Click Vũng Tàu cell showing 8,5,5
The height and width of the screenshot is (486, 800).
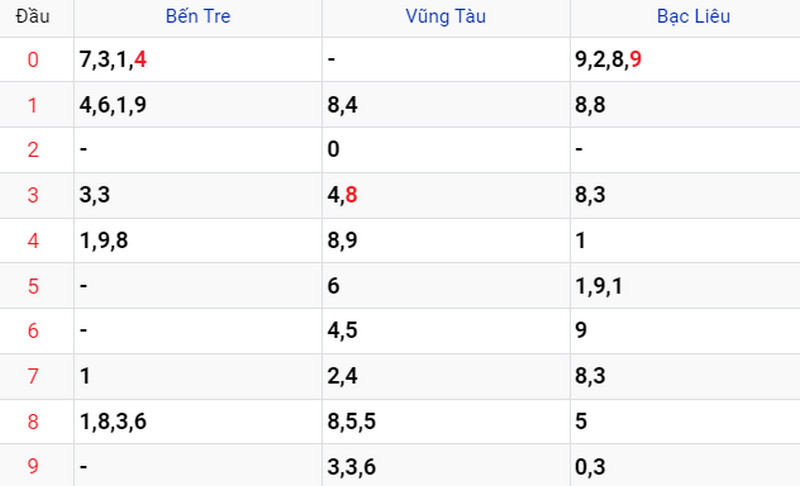pos(446,422)
